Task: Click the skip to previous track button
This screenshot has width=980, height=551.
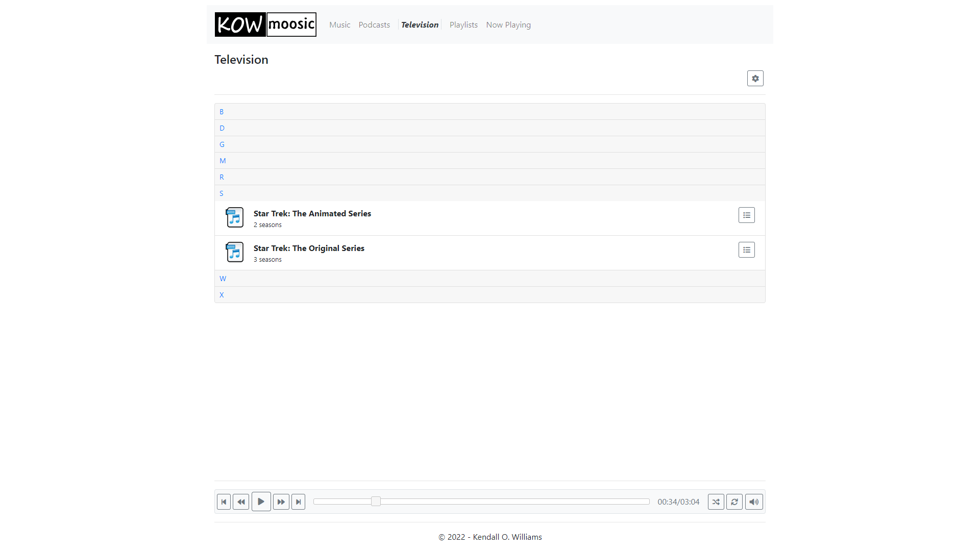Action: pos(224,502)
